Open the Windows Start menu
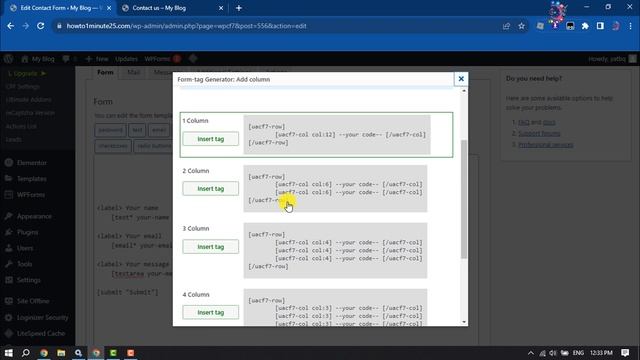 8,353
